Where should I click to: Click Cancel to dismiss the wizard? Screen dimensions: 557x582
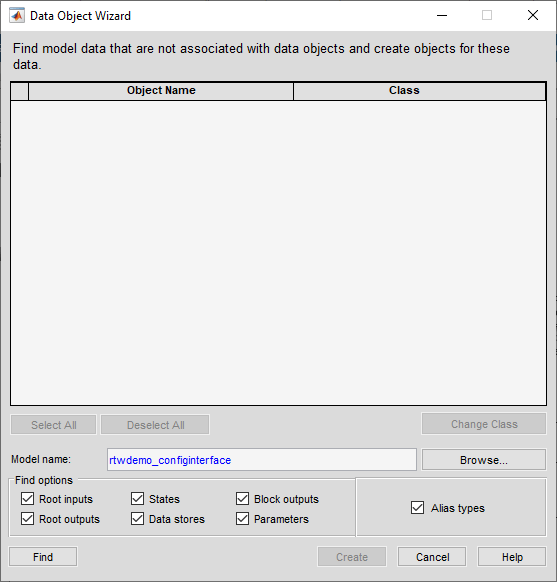[x=432, y=557]
